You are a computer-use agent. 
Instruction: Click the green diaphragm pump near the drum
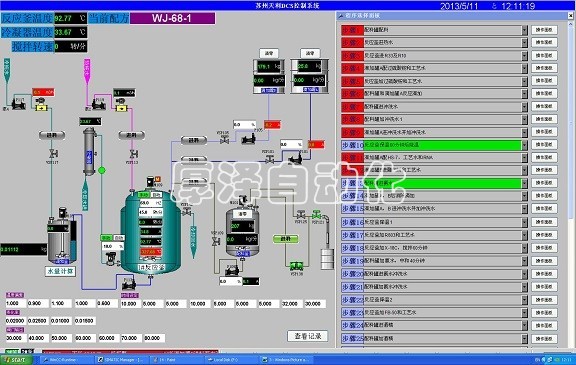pyautogui.click(x=296, y=266)
